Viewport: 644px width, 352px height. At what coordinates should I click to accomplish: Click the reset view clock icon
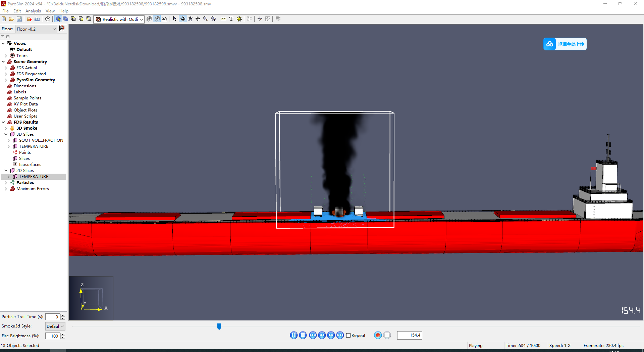pos(48,19)
